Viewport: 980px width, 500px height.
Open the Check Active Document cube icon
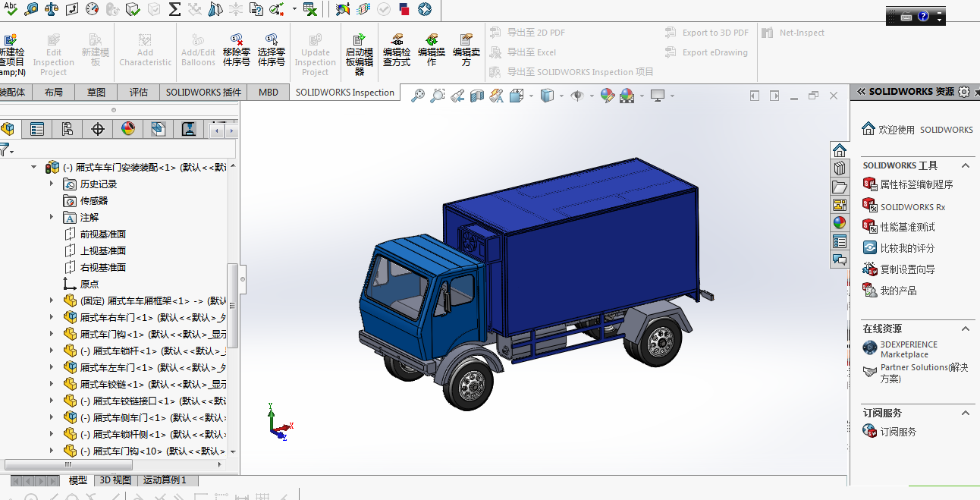133,9
